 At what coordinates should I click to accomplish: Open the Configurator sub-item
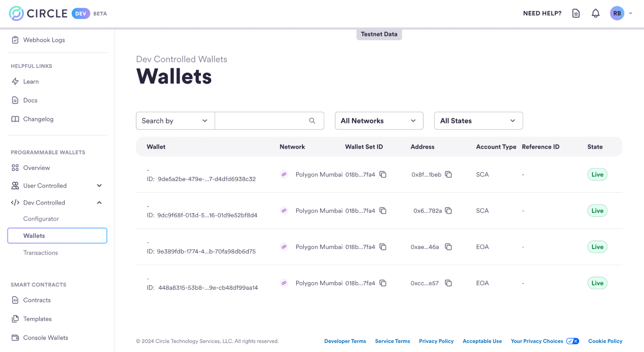(41, 219)
